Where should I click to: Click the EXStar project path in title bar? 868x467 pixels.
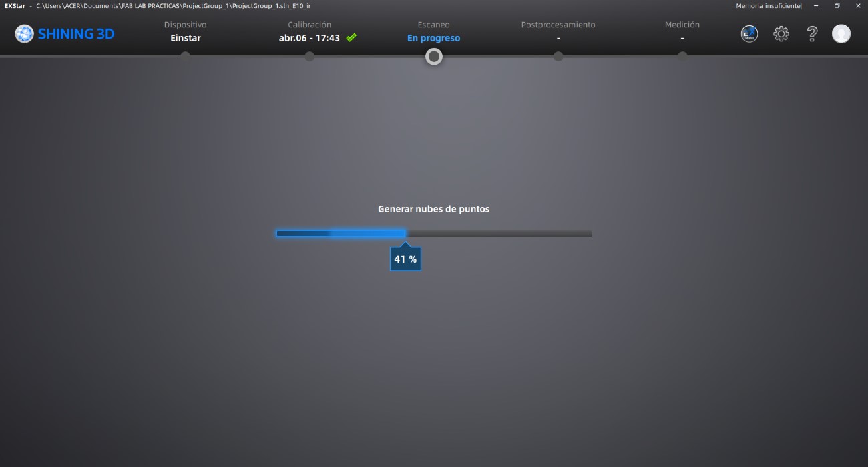(174, 5)
